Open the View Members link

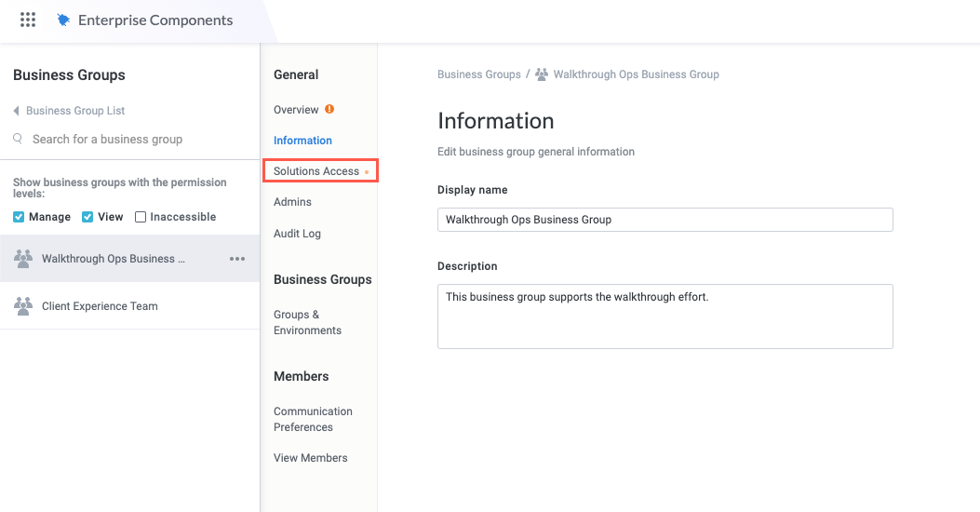(310, 458)
